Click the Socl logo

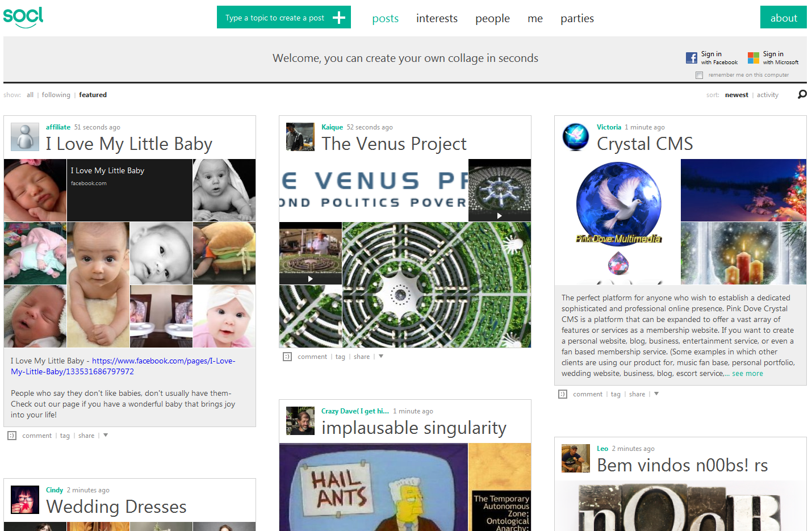[23, 17]
